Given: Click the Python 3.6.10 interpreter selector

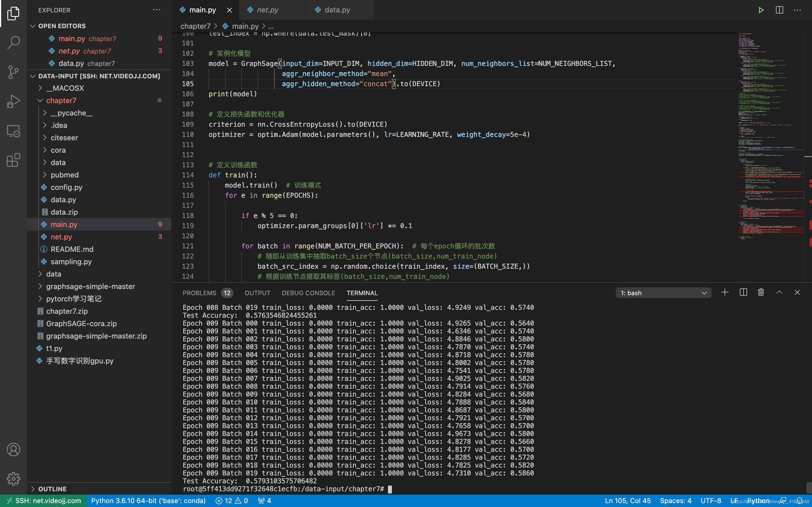Looking at the screenshot, I should [148, 501].
